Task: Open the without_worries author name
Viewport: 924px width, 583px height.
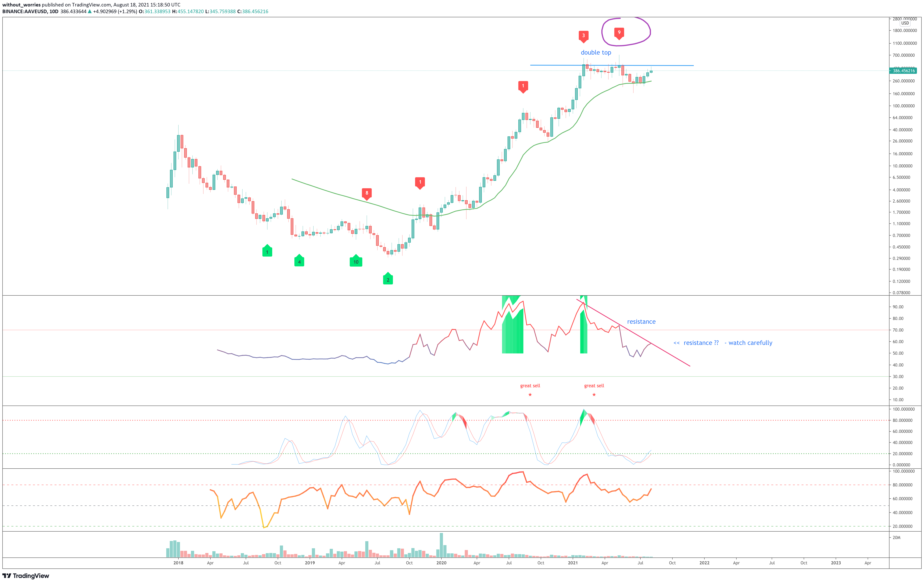Action: (21, 5)
